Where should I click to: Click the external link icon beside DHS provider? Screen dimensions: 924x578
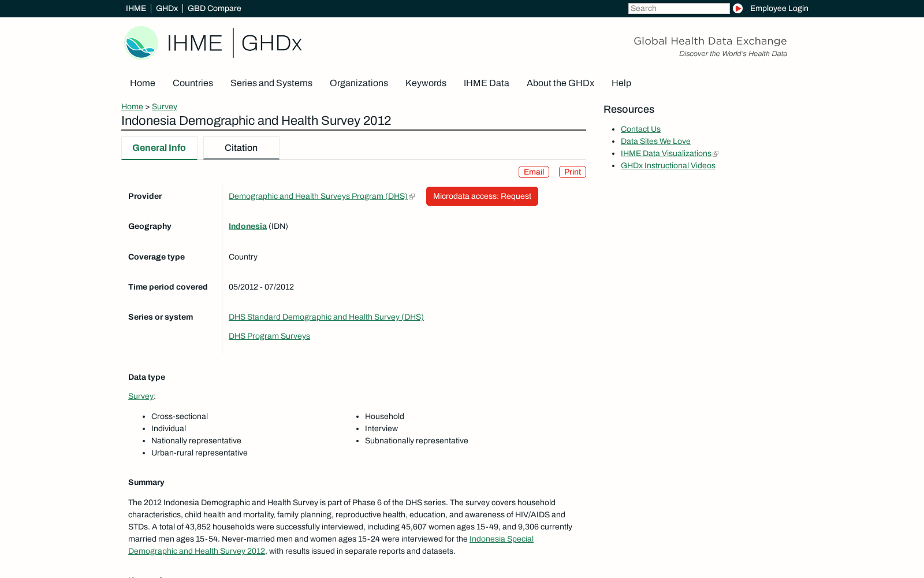click(412, 197)
